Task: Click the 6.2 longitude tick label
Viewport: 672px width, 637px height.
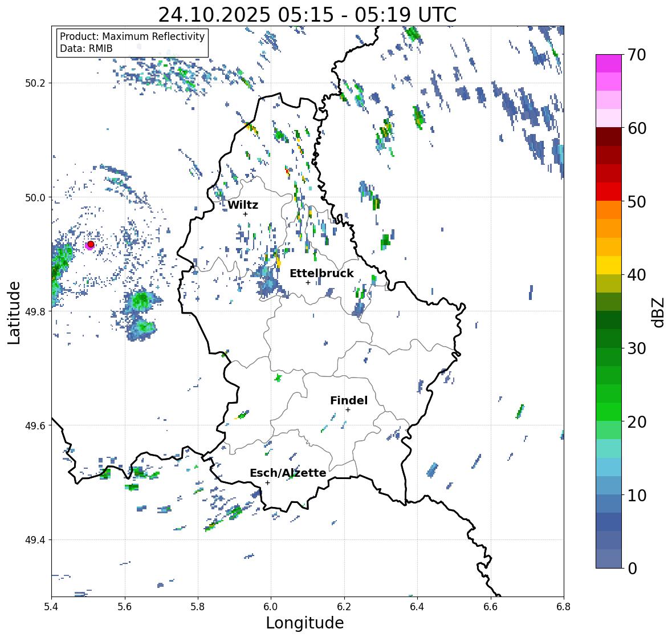Action: coord(344,607)
